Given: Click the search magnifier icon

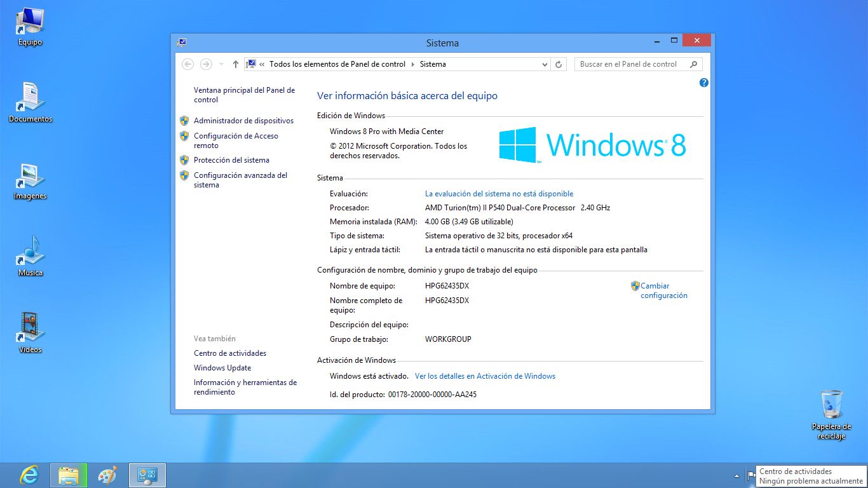Looking at the screenshot, I should coord(694,64).
